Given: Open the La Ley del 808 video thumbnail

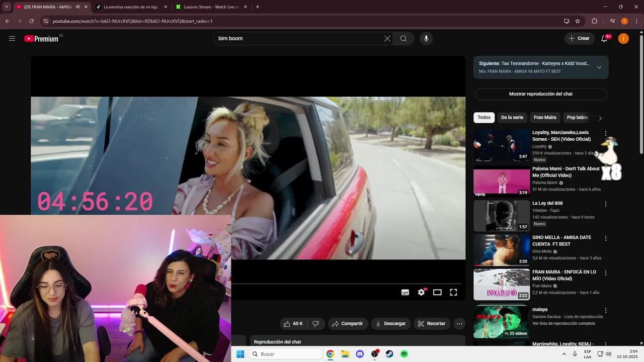Looking at the screenshot, I should click(502, 216).
